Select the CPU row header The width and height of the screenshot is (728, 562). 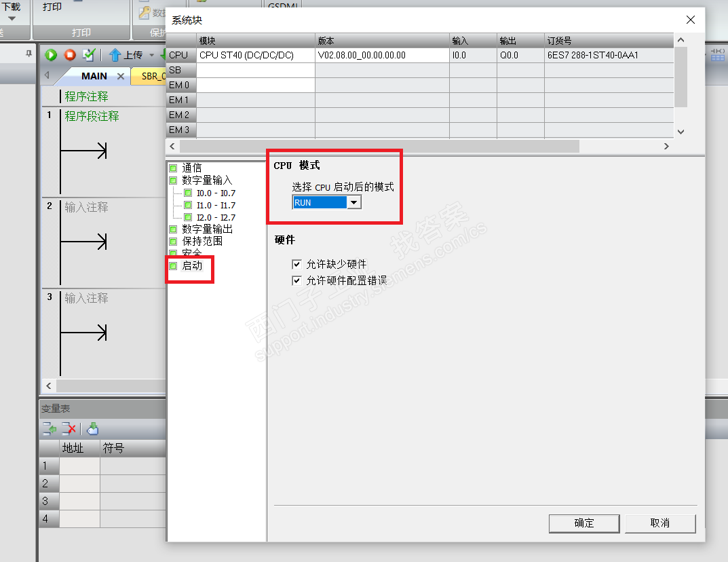pyautogui.click(x=181, y=55)
